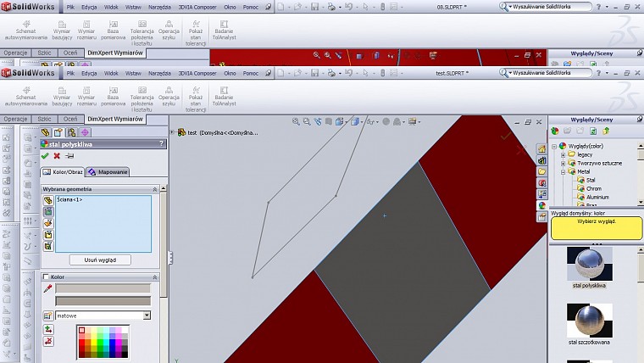Switch to Oceń tab in 08.SLDPRT window
Image resolution: width=644 pixels, height=363 pixels.
(70, 53)
